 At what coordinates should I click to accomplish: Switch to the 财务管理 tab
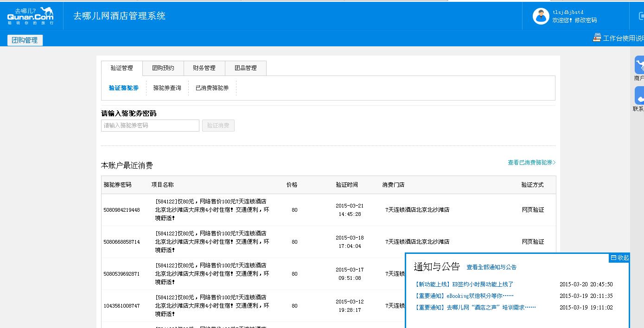click(204, 68)
